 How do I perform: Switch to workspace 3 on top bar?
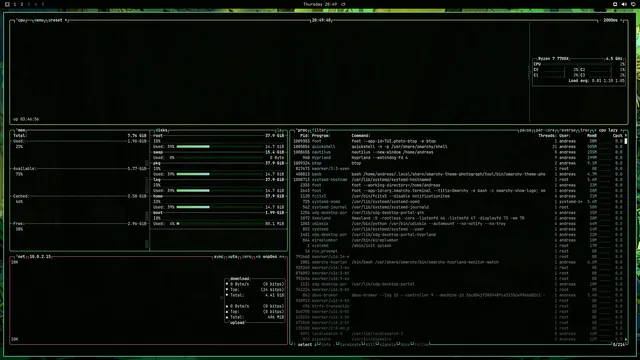coord(29,4)
